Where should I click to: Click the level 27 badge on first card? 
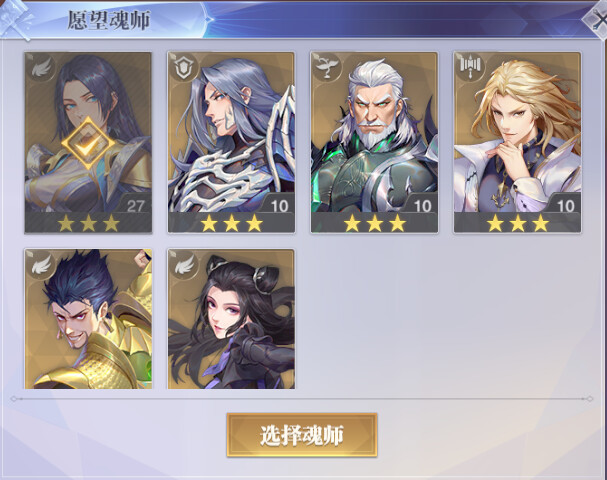(x=135, y=205)
